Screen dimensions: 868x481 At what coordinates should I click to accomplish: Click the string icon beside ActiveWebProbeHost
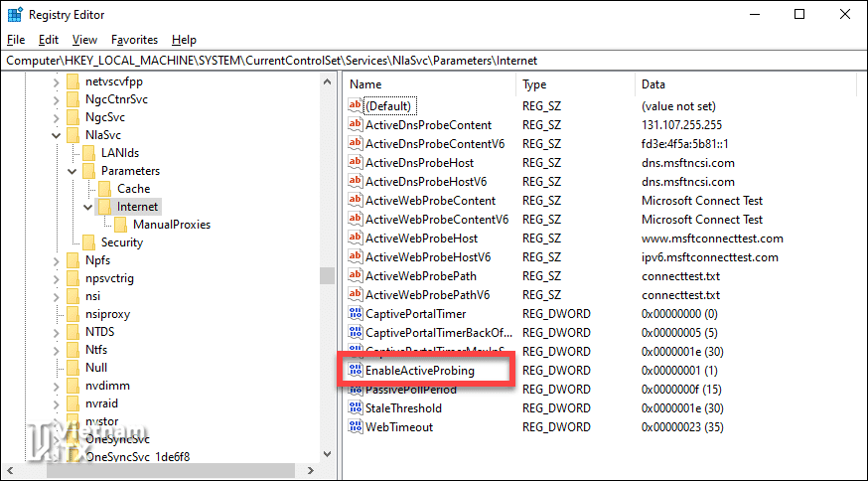coord(357,239)
